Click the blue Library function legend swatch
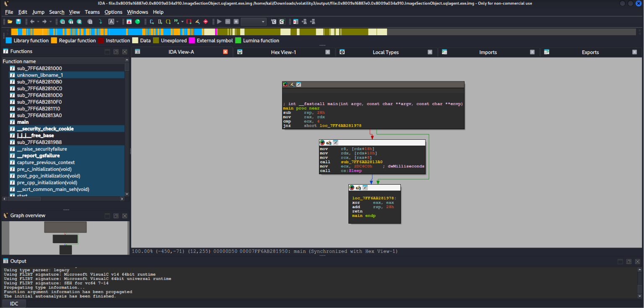Screen dimensions: 644x308 pyautogui.click(x=8, y=41)
